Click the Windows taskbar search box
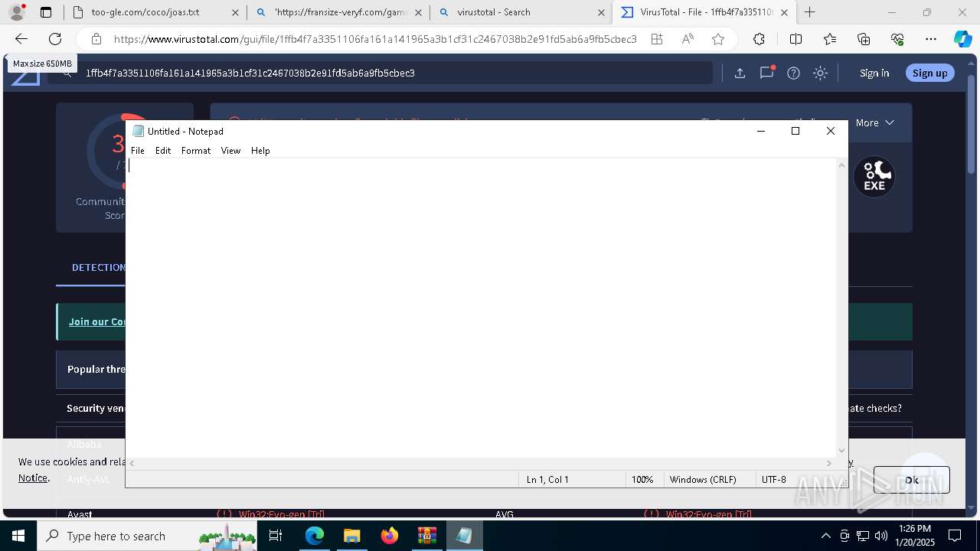 [x=145, y=536]
